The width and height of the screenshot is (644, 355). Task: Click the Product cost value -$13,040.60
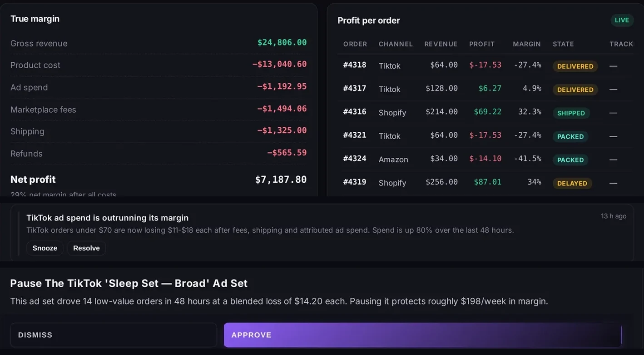[280, 65]
